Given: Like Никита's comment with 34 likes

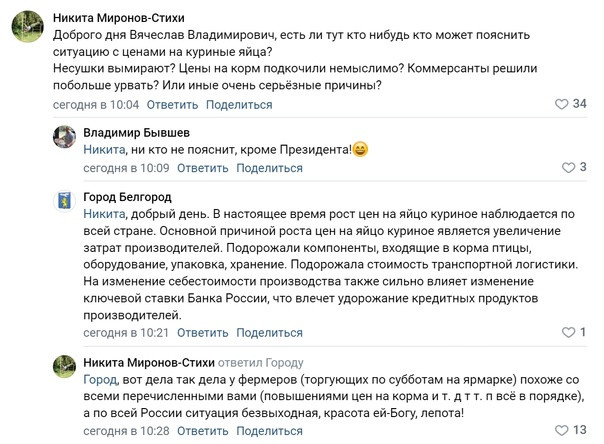Looking at the screenshot, I should (561, 104).
